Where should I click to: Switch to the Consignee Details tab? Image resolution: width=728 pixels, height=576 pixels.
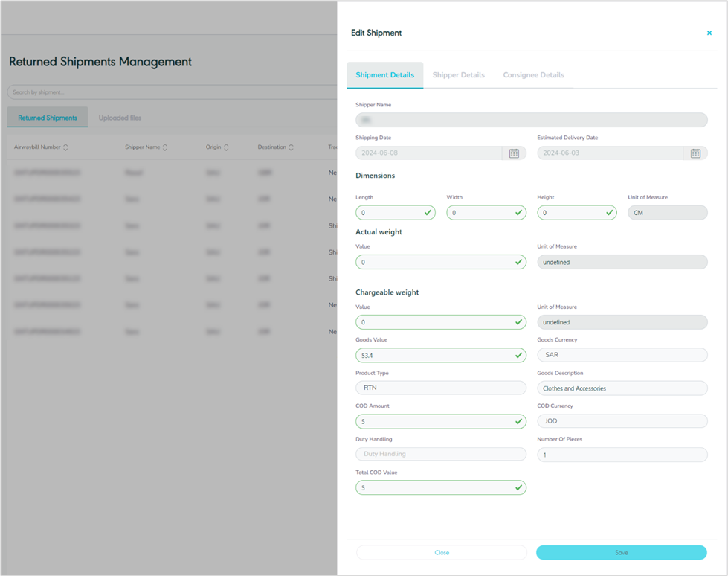pyautogui.click(x=533, y=75)
